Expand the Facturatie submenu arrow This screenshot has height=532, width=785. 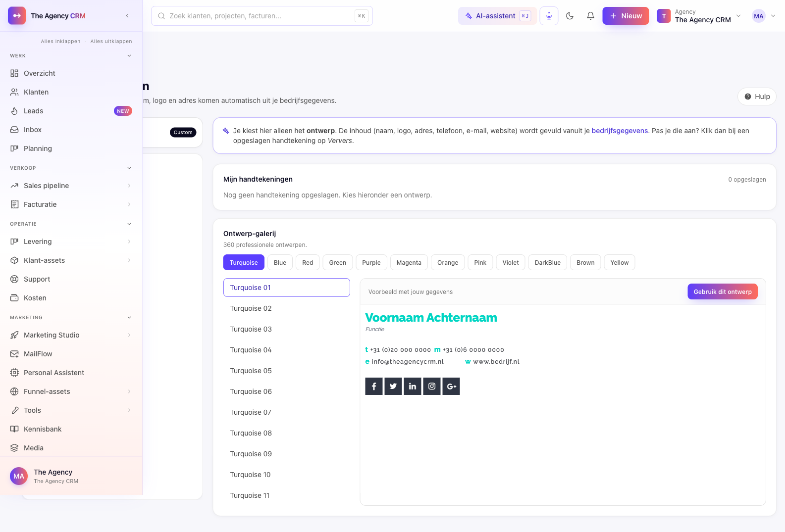pyautogui.click(x=129, y=204)
